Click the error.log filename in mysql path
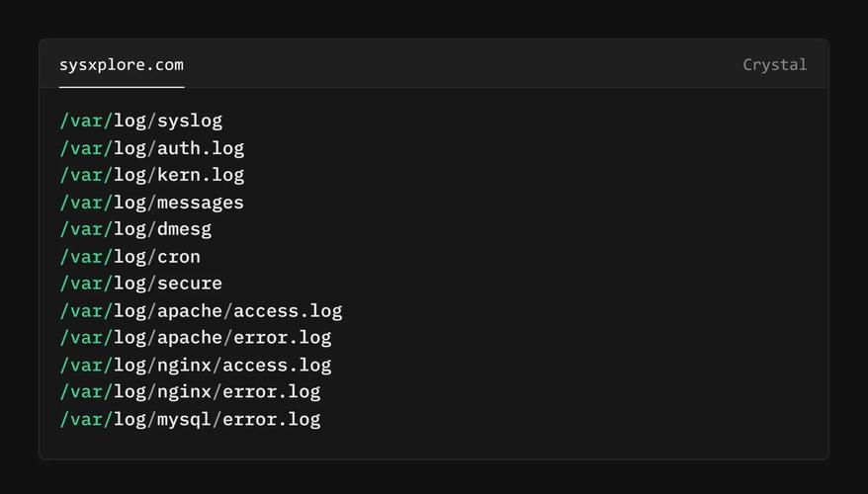This screenshot has height=494, width=868. click(271, 419)
